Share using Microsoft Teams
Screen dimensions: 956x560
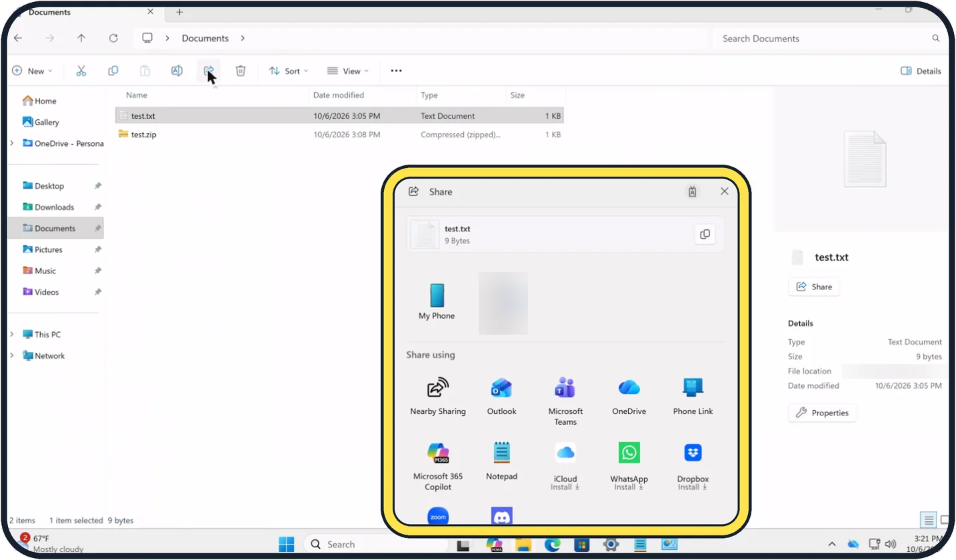565,402
